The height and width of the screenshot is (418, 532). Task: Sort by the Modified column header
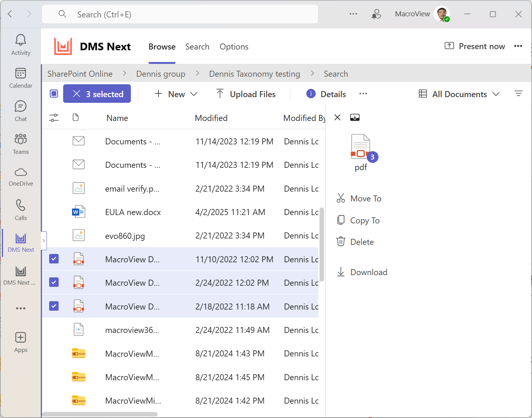pyautogui.click(x=211, y=118)
